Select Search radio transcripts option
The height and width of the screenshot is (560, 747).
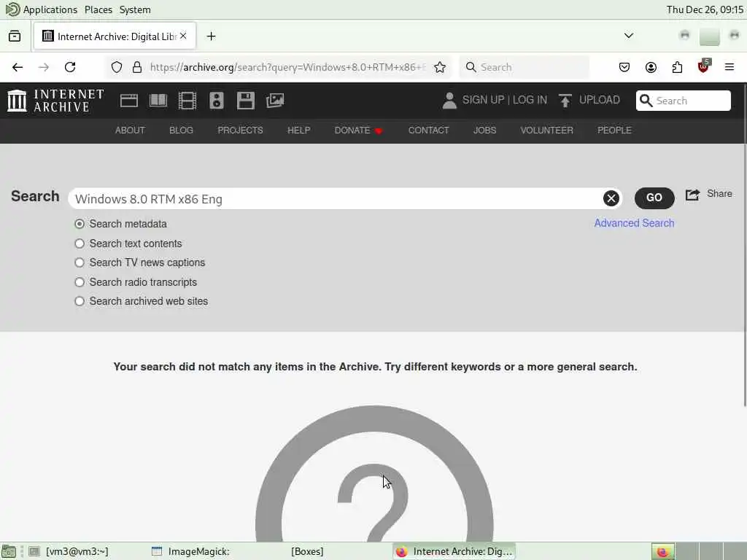pos(80,282)
